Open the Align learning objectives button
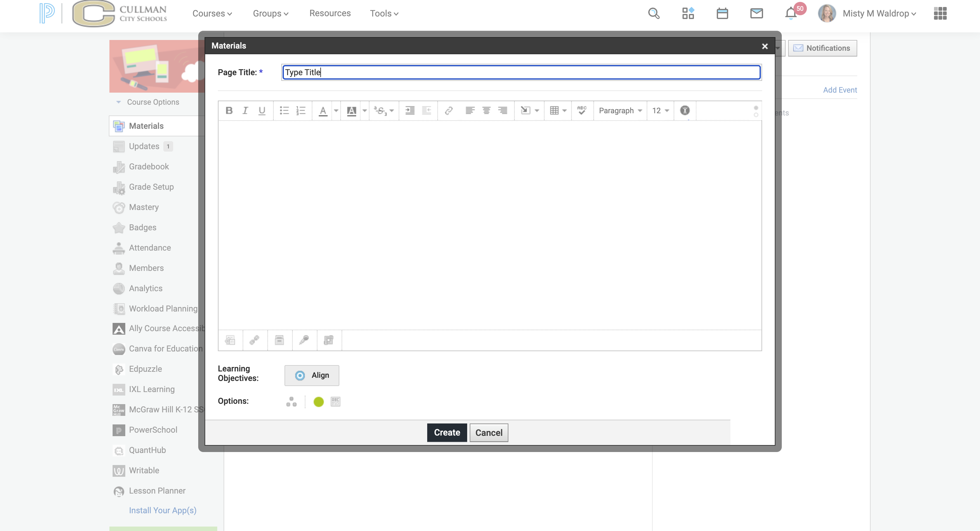Image resolution: width=980 pixels, height=531 pixels. [x=311, y=376]
